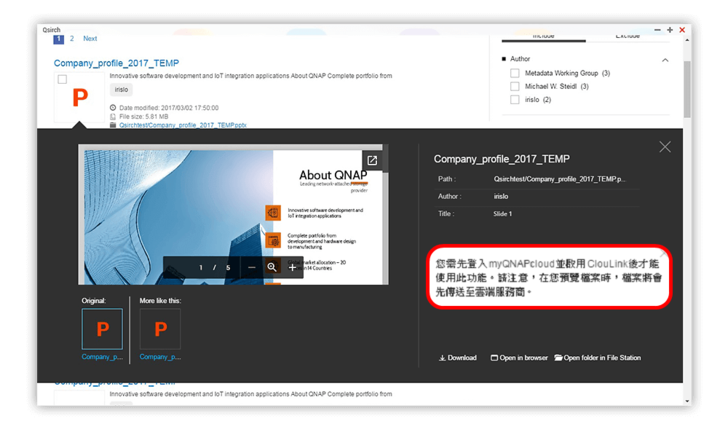Click scrollbar up arrow
This screenshot has height=437, width=728.
click(687, 40)
